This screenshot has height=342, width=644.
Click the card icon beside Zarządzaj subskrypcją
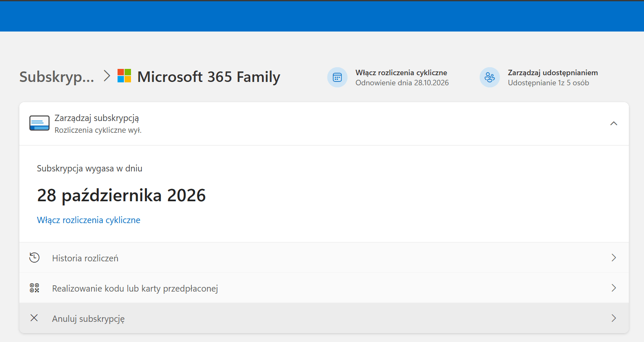[39, 124]
